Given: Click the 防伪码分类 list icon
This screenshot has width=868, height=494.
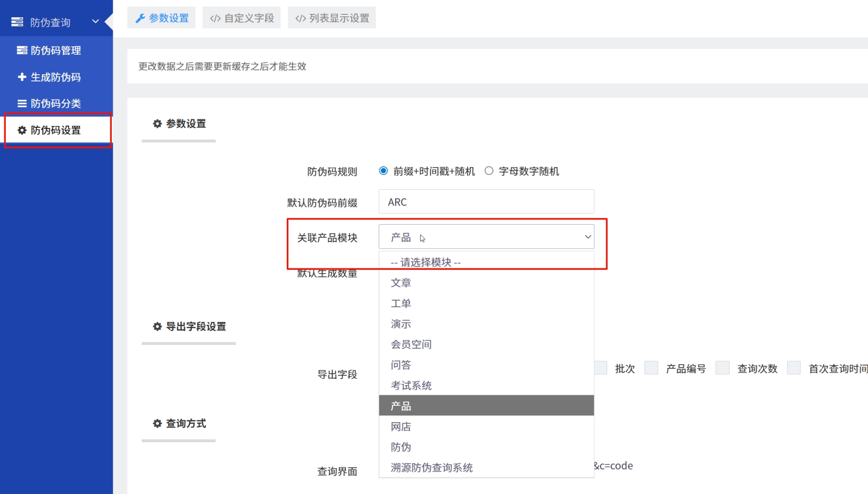Looking at the screenshot, I should click(22, 103).
